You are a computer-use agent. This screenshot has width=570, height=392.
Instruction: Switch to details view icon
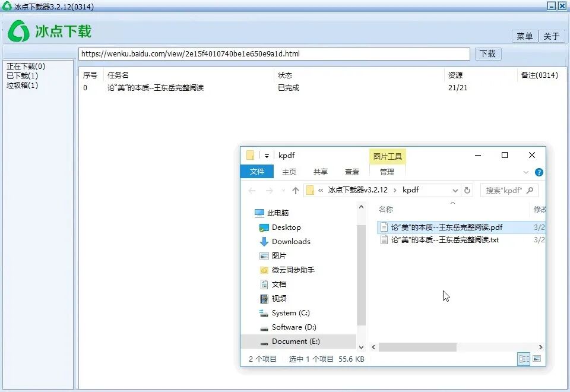coord(524,359)
